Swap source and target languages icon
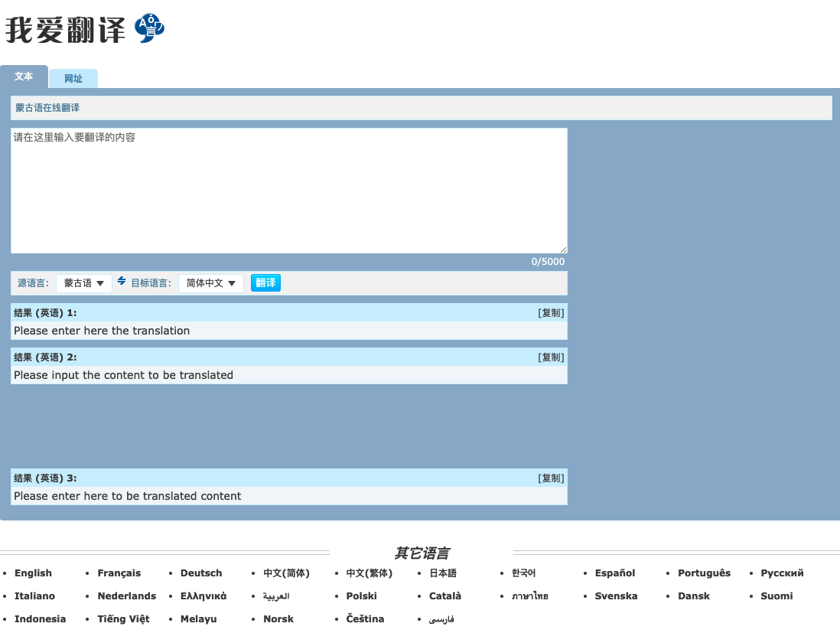 pos(122,282)
